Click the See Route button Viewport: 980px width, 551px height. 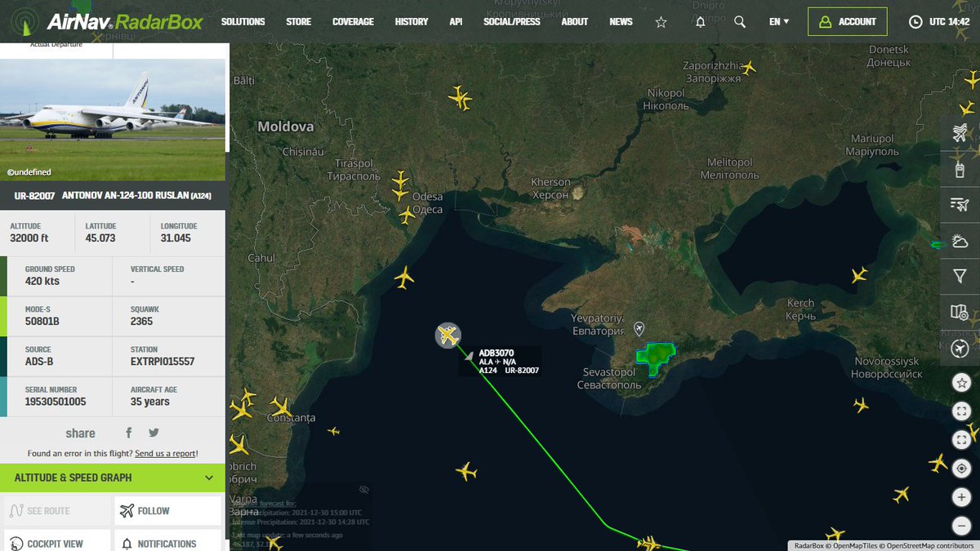56,511
